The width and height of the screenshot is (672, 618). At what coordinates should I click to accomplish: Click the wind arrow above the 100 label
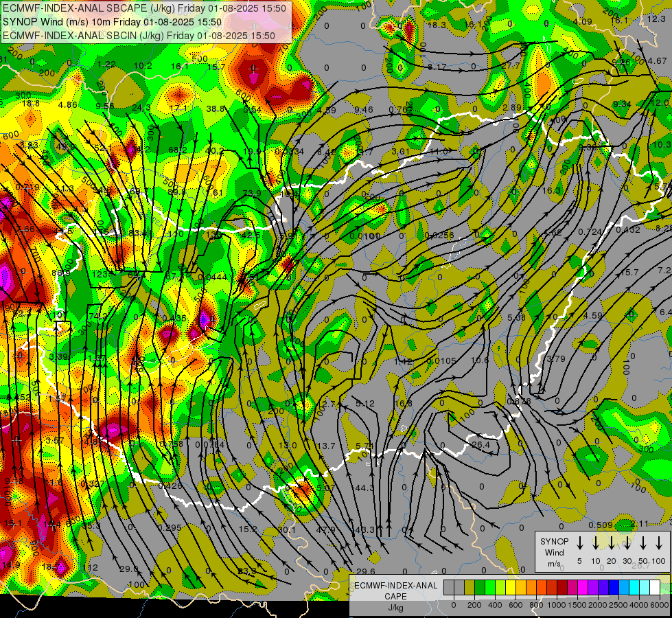pos(659,542)
